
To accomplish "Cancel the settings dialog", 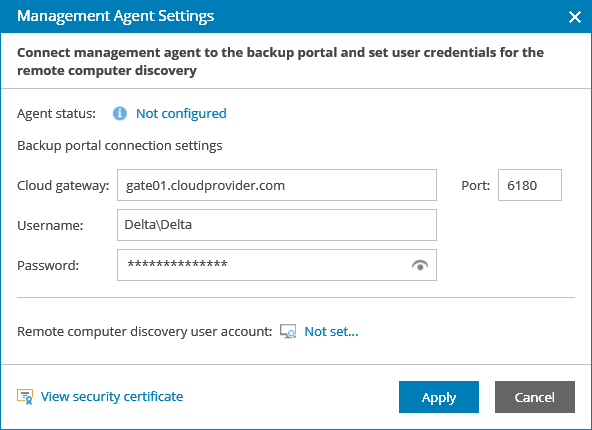I will tap(535, 397).
